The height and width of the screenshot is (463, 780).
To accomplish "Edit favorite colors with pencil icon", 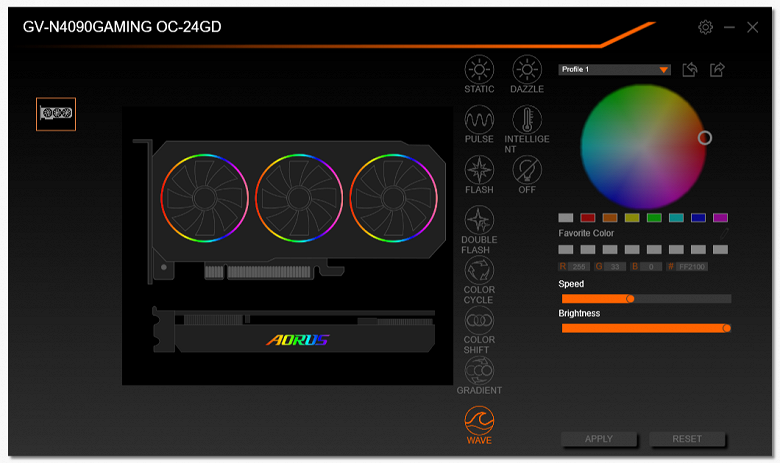I will [x=724, y=233].
